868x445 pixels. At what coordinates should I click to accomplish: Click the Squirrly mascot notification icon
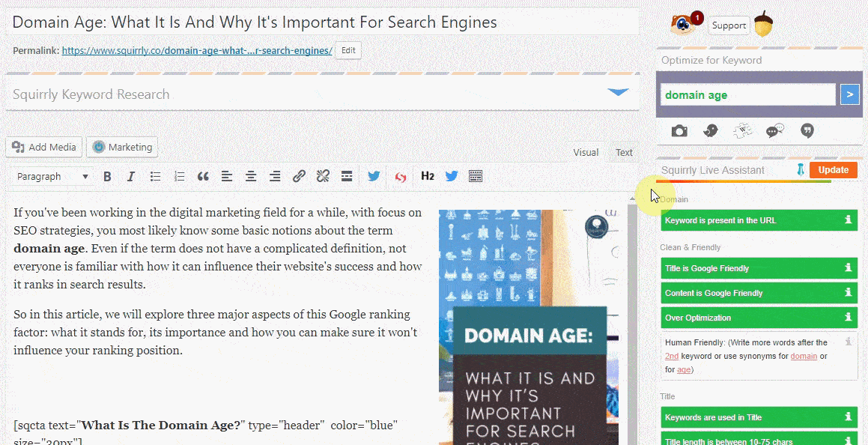684,25
